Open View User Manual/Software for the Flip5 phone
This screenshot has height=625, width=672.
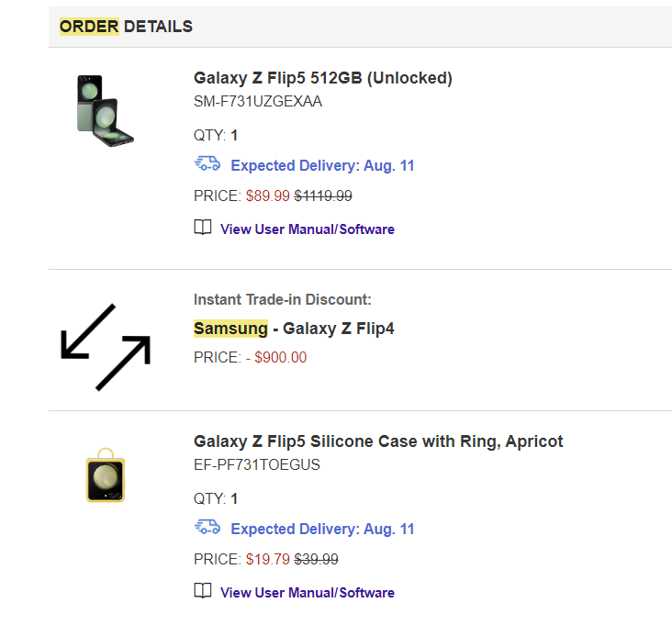tap(307, 229)
